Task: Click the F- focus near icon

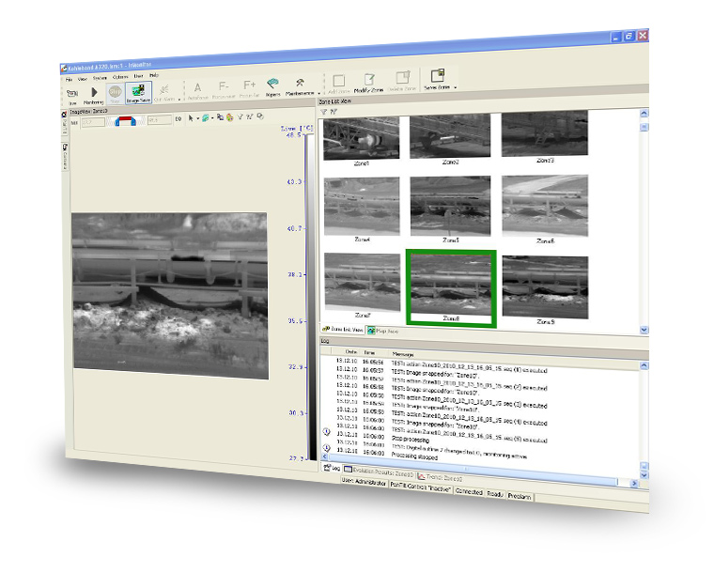Action: coord(224,86)
